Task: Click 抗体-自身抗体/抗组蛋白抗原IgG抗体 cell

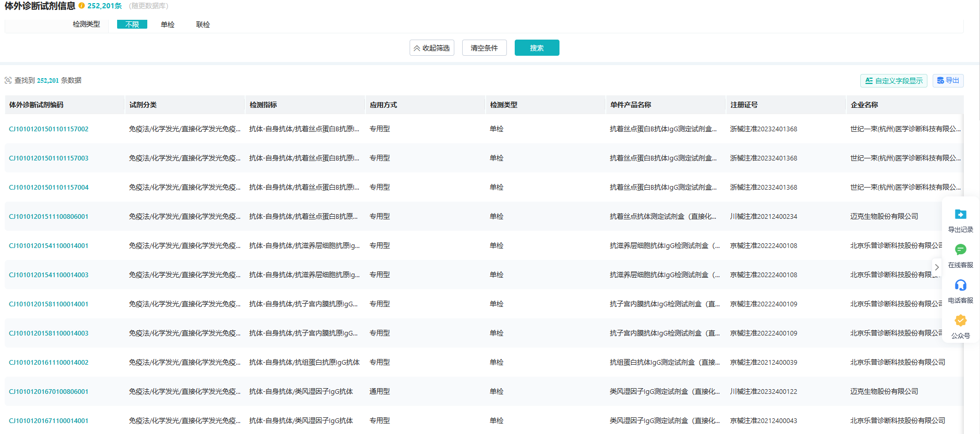Action: (304, 362)
